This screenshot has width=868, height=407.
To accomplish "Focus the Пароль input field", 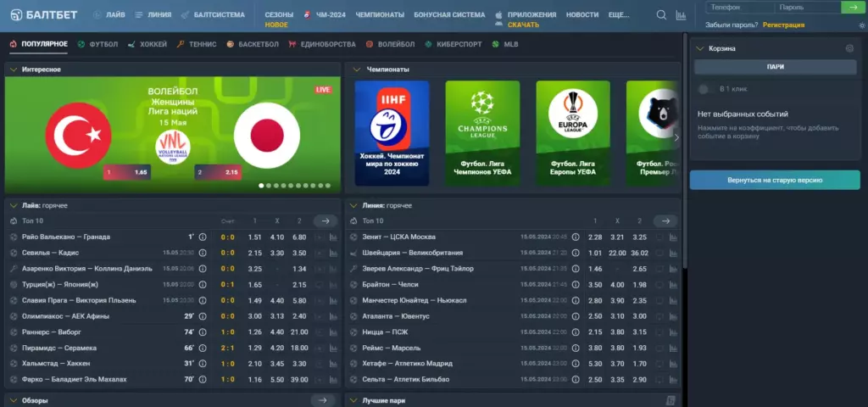I will coord(807,7).
